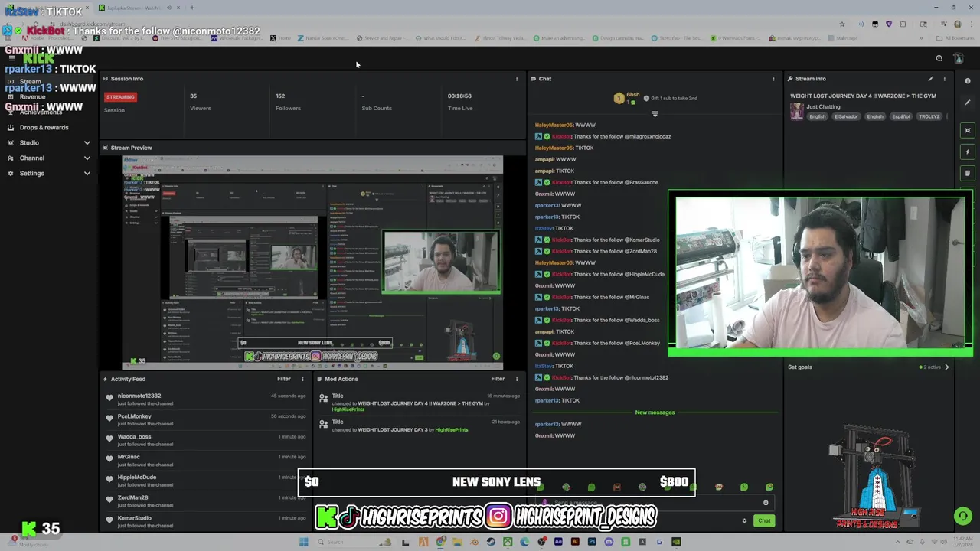Click heart icon beside niconmoto12382
Viewport: 980px width, 551px height.
(x=109, y=397)
